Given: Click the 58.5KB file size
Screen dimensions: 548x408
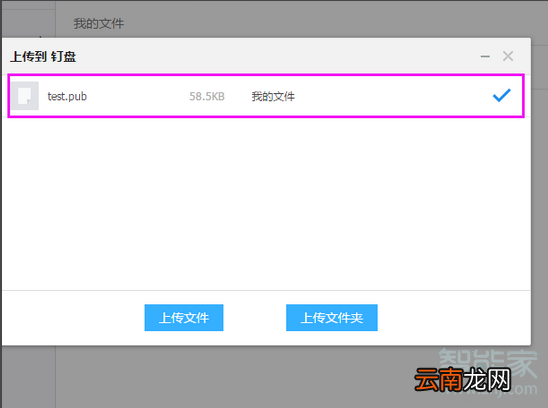Looking at the screenshot, I should pos(207,96).
